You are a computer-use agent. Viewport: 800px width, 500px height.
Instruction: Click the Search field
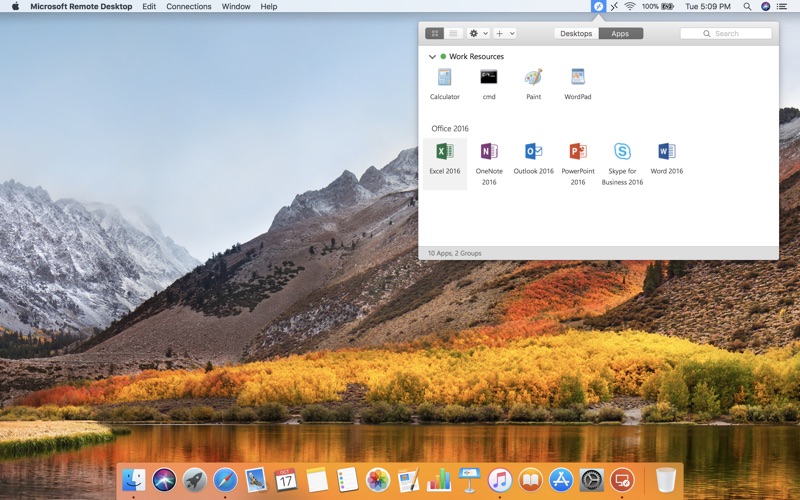click(x=726, y=34)
